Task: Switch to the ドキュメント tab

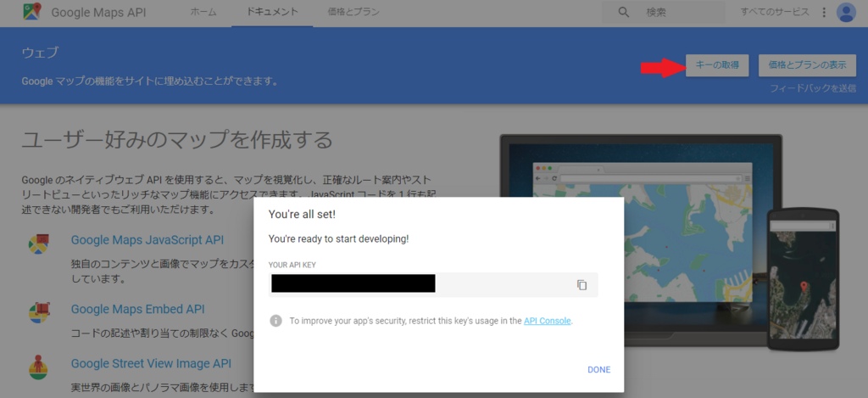Action: 272,12
